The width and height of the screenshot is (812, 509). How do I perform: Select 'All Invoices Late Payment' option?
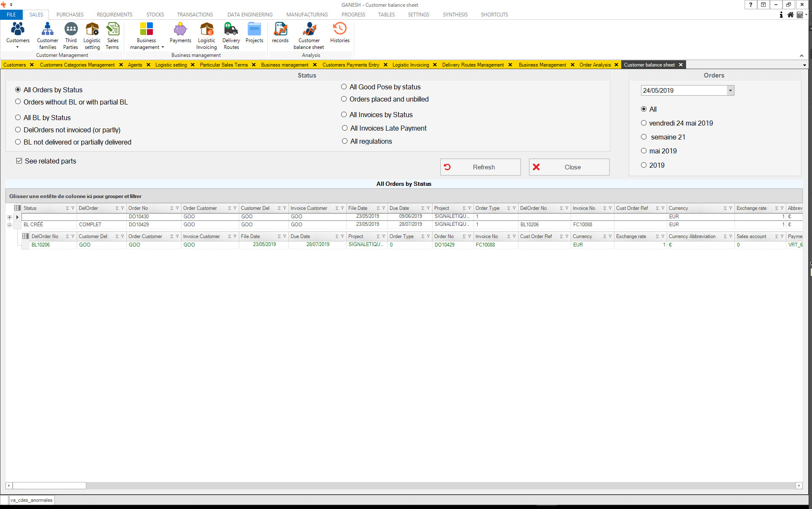(x=345, y=128)
